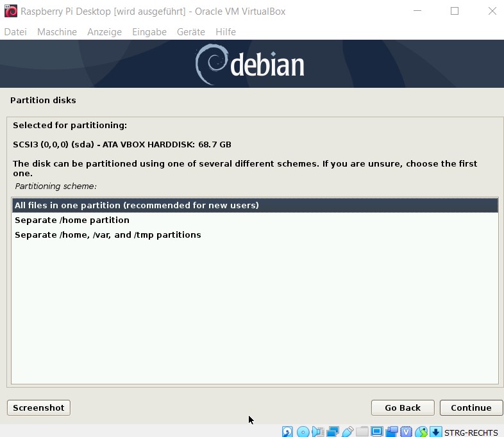Maximize the VirtualBox window
Image resolution: width=504 pixels, height=437 pixels.
click(x=455, y=11)
